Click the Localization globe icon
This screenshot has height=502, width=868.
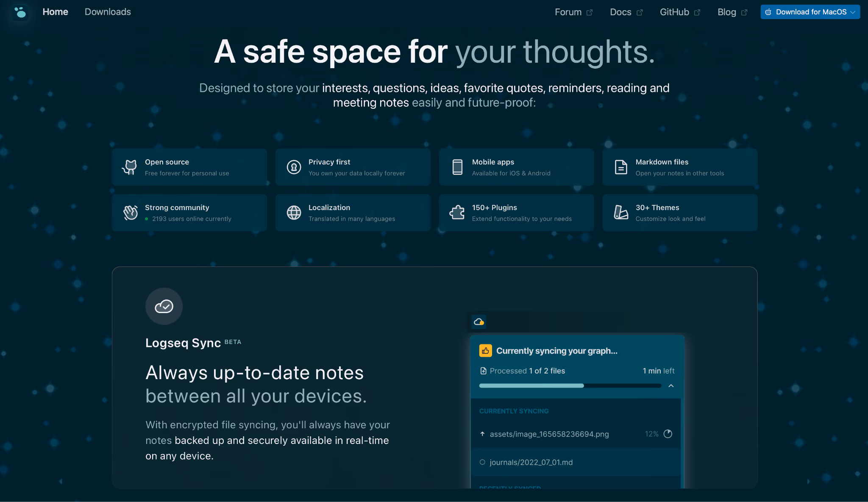coord(294,213)
